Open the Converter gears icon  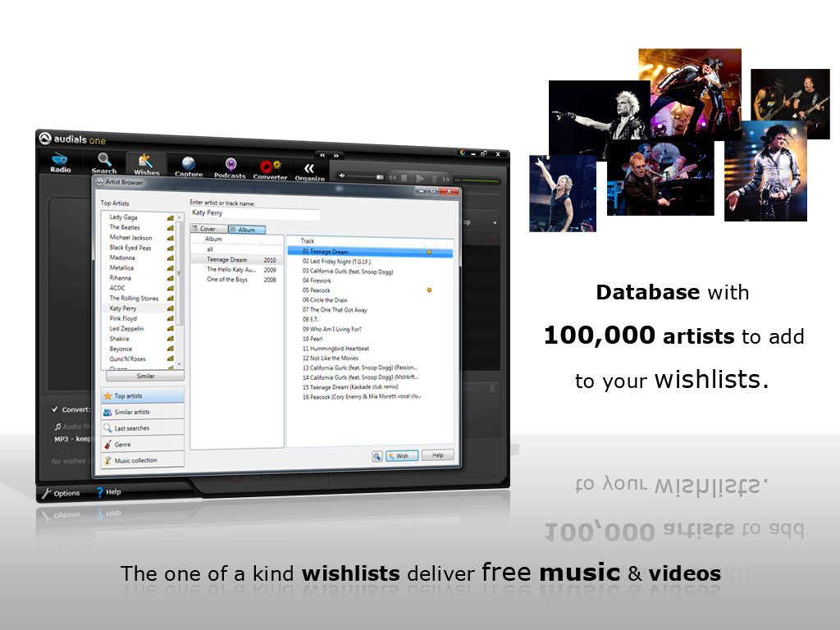pyautogui.click(x=270, y=167)
